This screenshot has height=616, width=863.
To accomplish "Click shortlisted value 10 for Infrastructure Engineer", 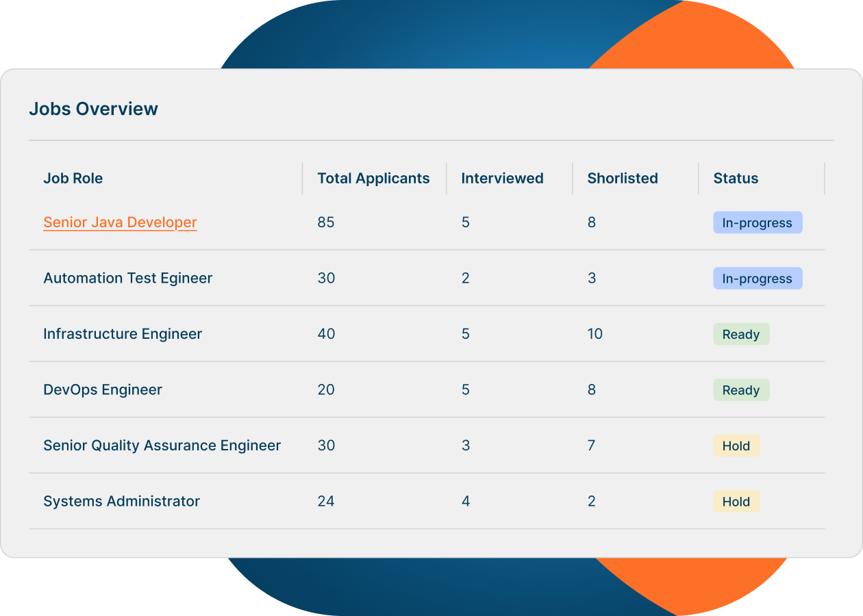I will [x=595, y=334].
